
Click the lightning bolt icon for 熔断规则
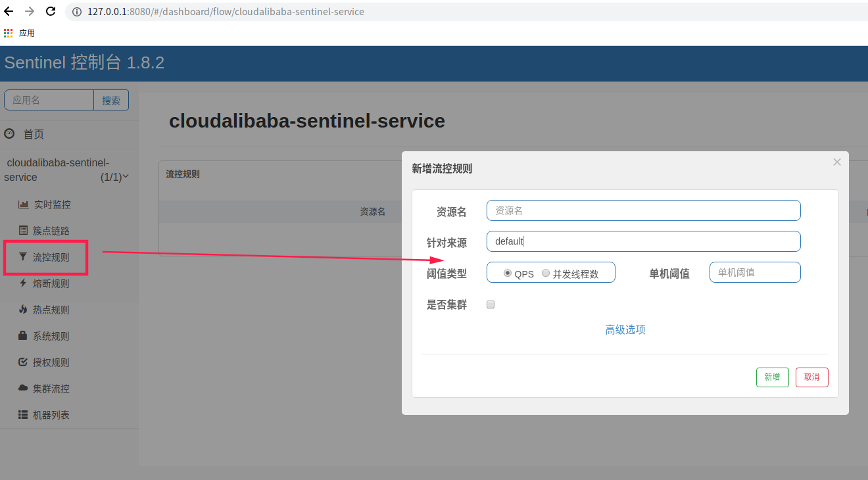click(x=23, y=283)
